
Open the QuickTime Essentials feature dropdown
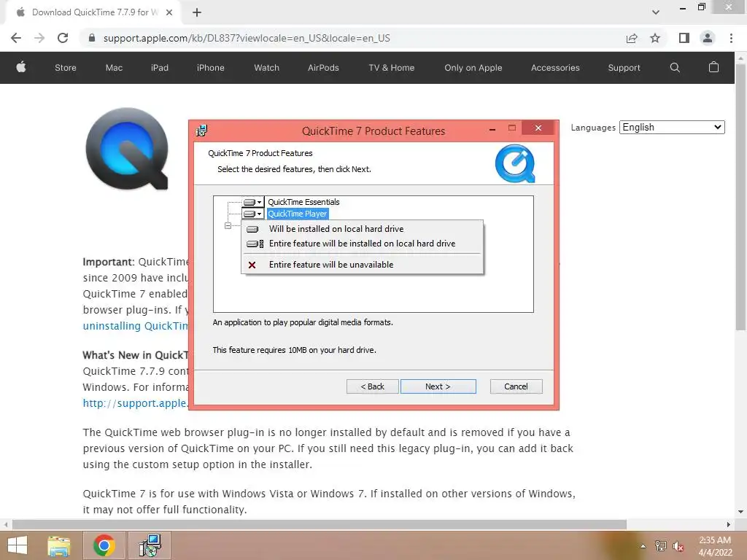253,202
